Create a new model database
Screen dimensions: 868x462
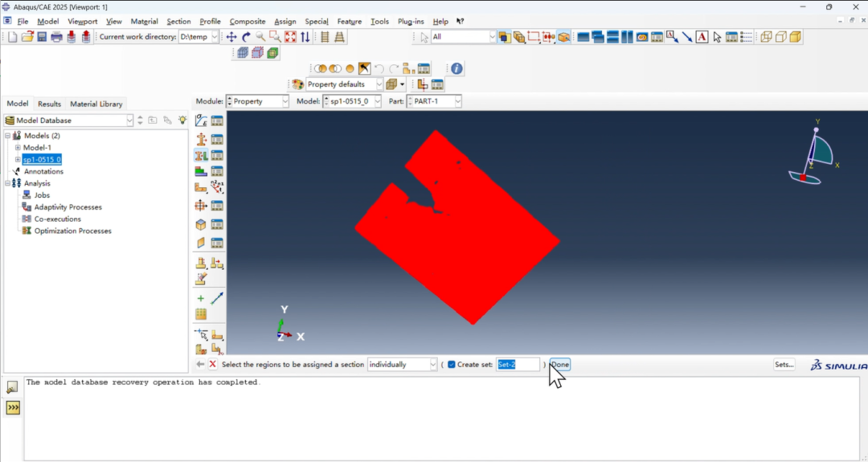(x=13, y=37)
